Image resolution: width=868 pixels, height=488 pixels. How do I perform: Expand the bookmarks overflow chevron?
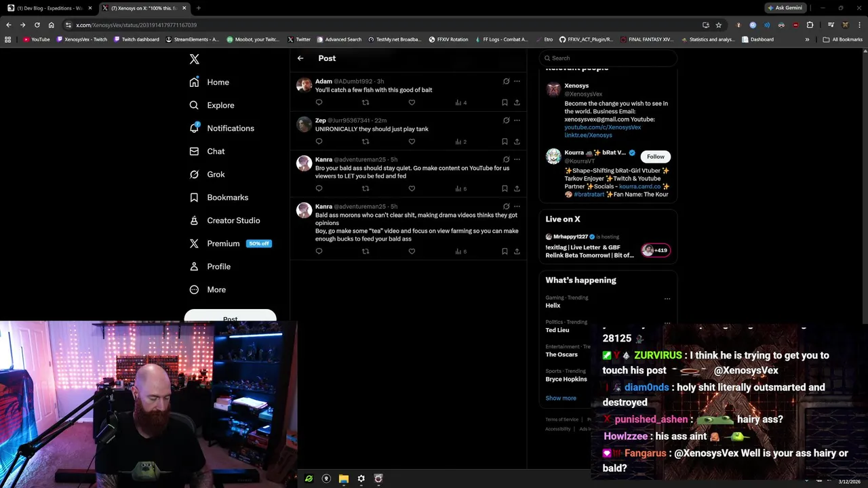coord(807,39)
